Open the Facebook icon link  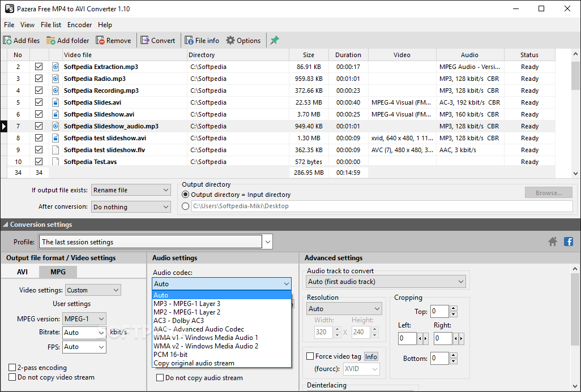coord(569,242)
